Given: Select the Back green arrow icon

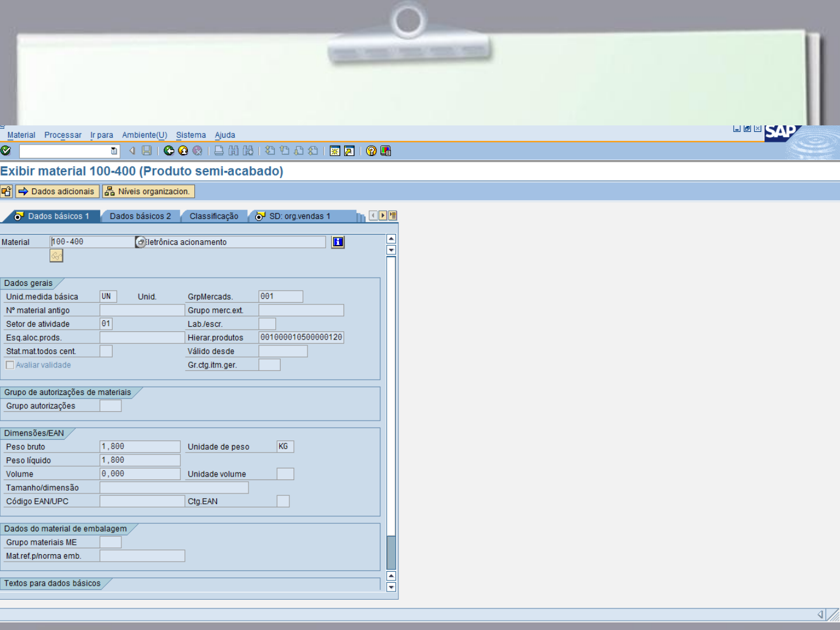Looking at the screenshot, I should click(x=169, y=151).
